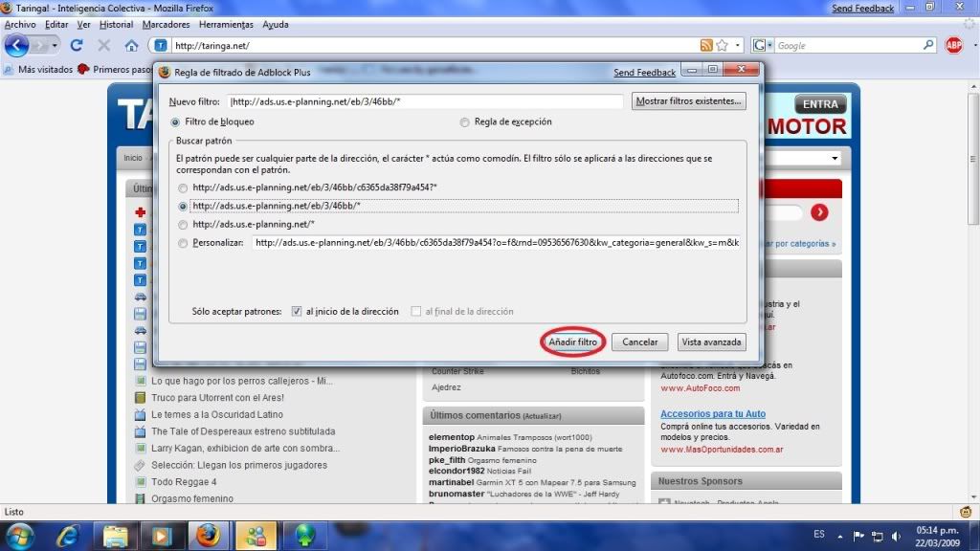Open the Herramientas menu
The width and height of the screenshot is (980, 551).
coord(226,24)
